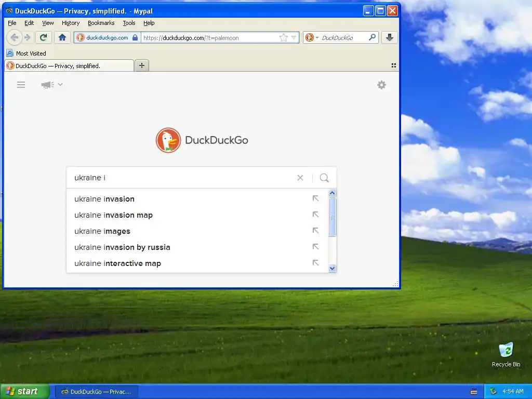Go back with the back arrow button
The image size is (532, 399).
14,37
